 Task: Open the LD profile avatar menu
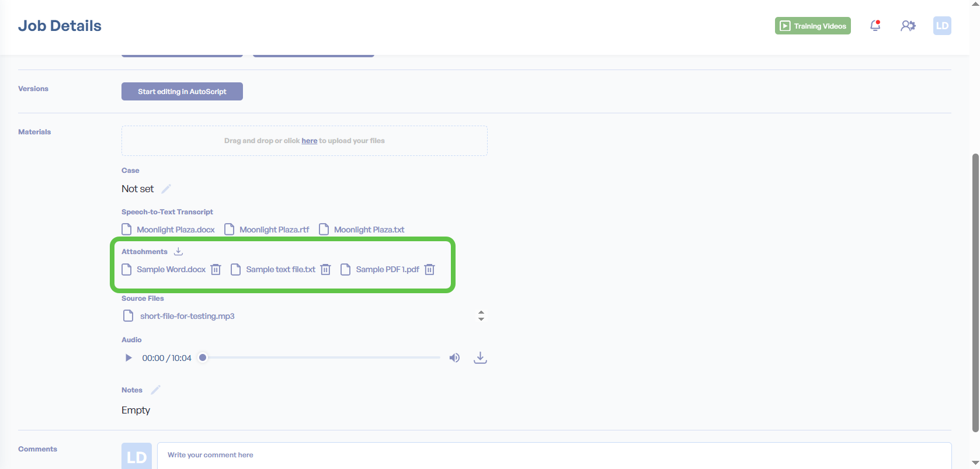tap(941, 26)
